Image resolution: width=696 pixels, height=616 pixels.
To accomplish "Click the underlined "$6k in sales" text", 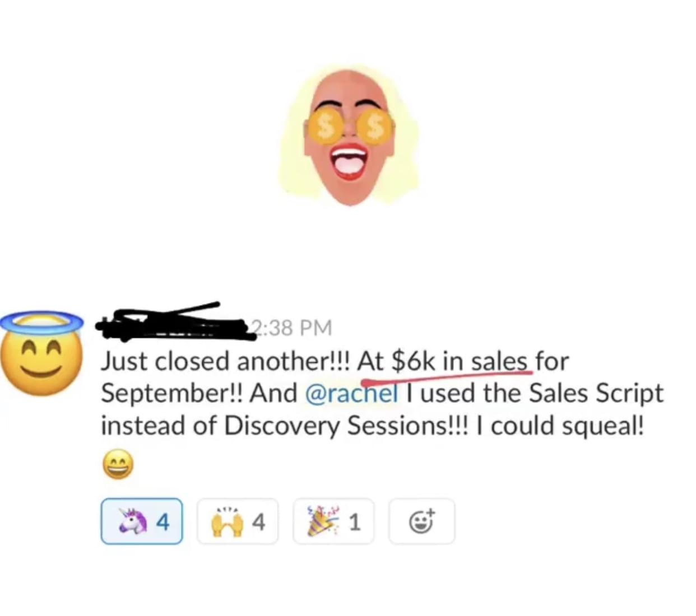I will [459, 361].
